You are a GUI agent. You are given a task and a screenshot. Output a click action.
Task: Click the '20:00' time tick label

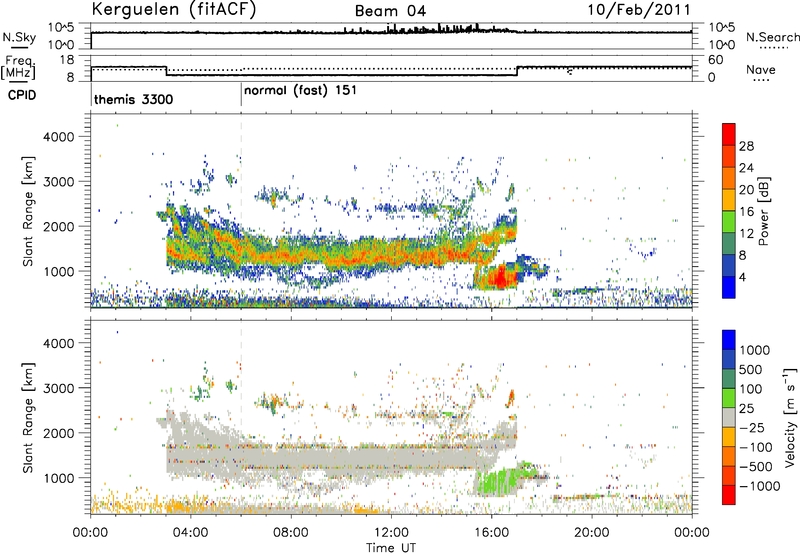[x=591, y=533]
